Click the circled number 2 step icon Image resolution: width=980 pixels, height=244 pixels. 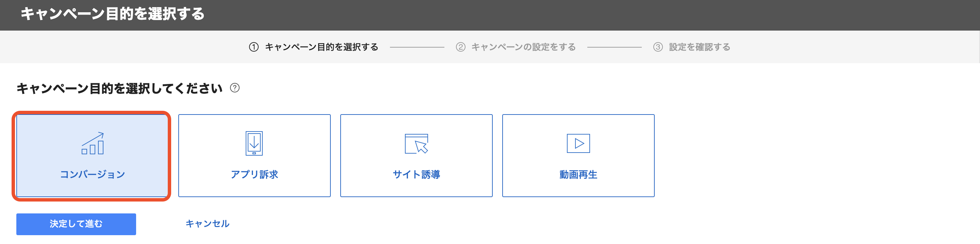click(460, 47)
